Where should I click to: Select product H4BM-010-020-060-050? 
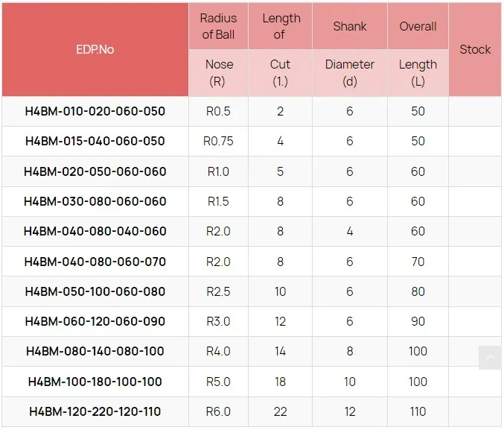click(95, 111)
